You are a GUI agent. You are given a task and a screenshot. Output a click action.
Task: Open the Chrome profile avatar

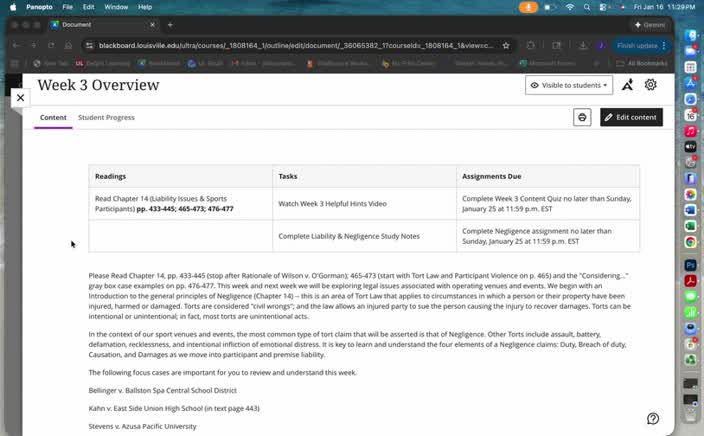[x=601, y=45]
